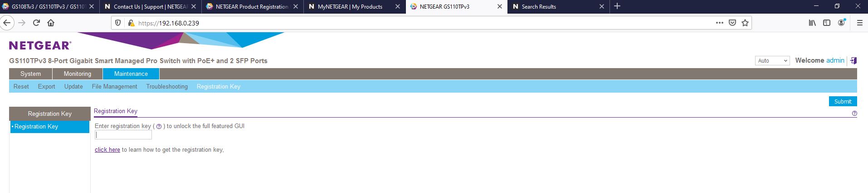The image size is (868, 193).
Task: Click the Submit button
Action: click(x=843, y=101)
